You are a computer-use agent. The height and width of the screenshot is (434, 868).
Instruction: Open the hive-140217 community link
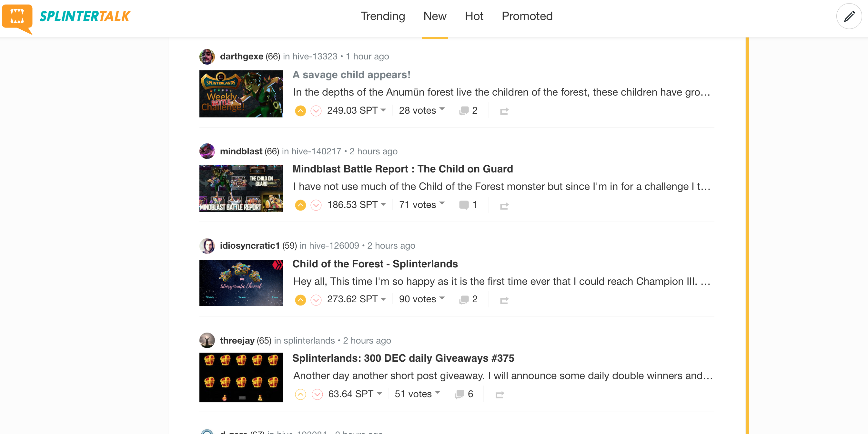click(x=316, y=151)
